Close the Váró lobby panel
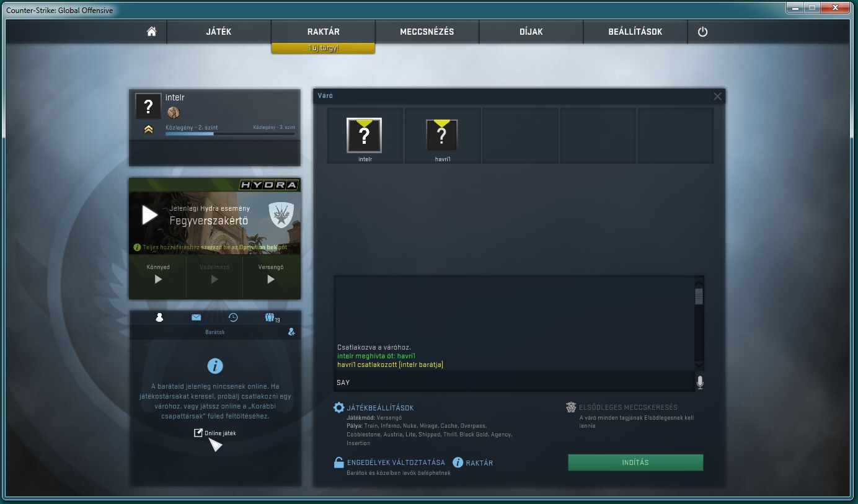Image resolution: width=858 pixels, height=504 pixels. 717,96
